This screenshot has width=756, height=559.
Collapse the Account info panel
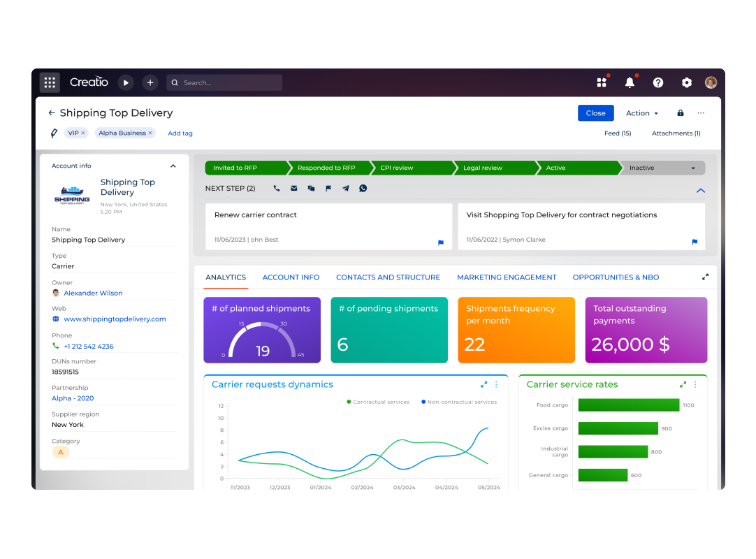173,166
